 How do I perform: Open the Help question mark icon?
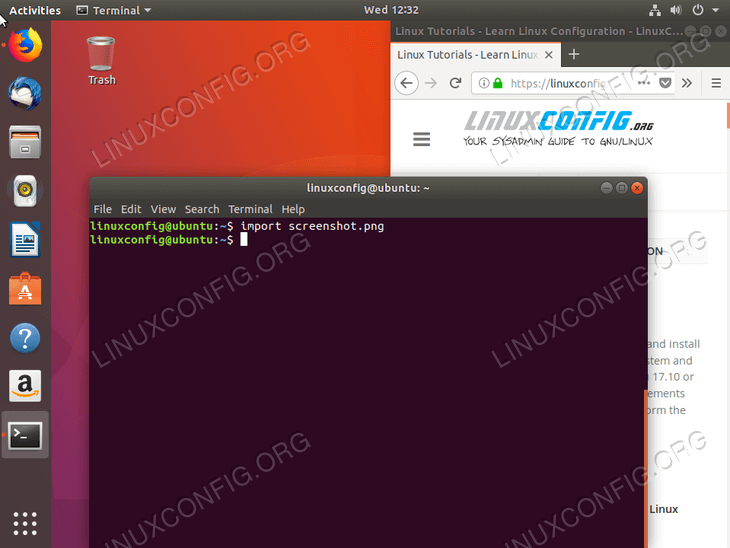[x=25, y=338]
